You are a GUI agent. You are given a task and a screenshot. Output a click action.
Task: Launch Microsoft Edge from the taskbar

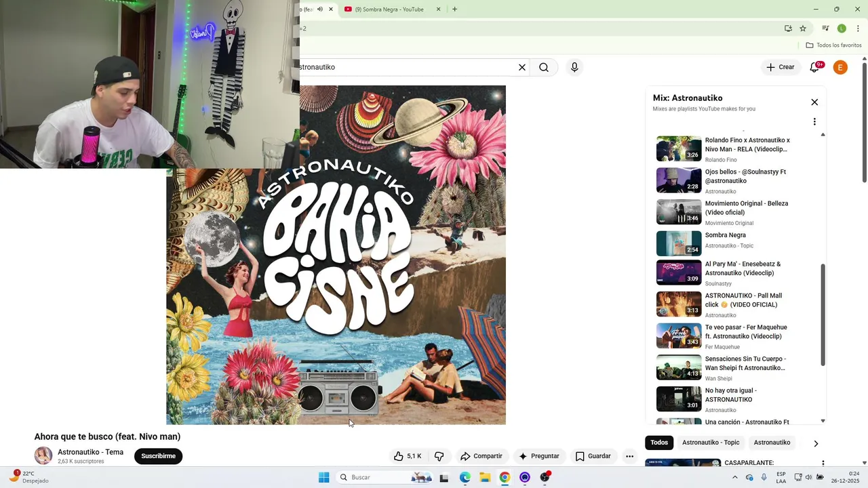[x=465, y=477]
